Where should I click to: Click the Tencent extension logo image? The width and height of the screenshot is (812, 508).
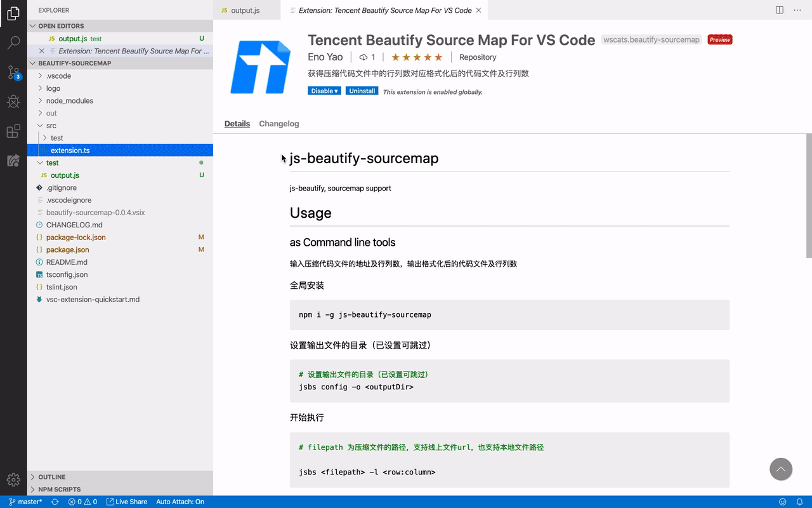point(261,66)
